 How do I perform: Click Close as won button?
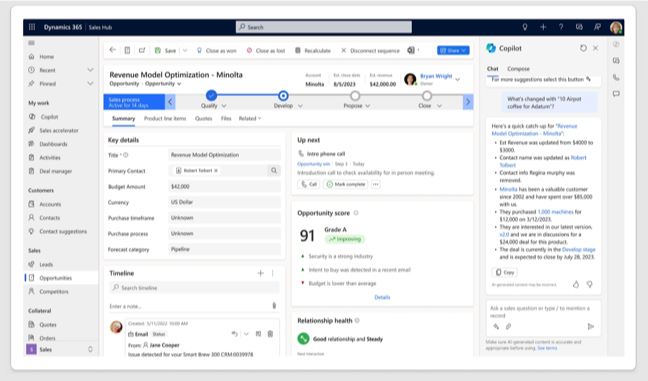216,50
